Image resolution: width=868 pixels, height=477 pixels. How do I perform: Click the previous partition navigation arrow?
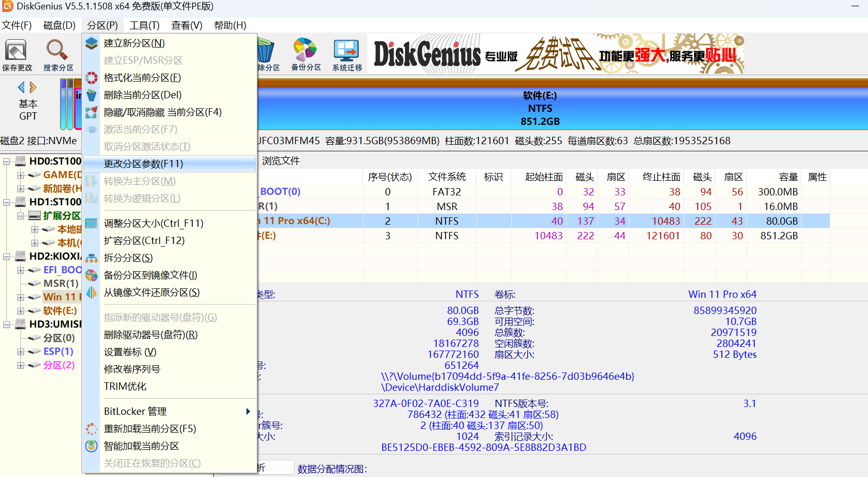[x=20, y=87]
